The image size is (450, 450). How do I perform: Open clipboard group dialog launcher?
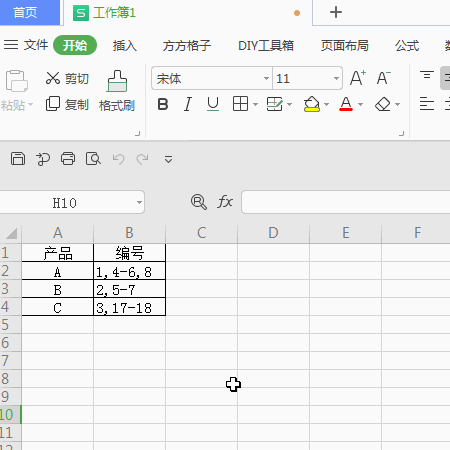point(138,133)
